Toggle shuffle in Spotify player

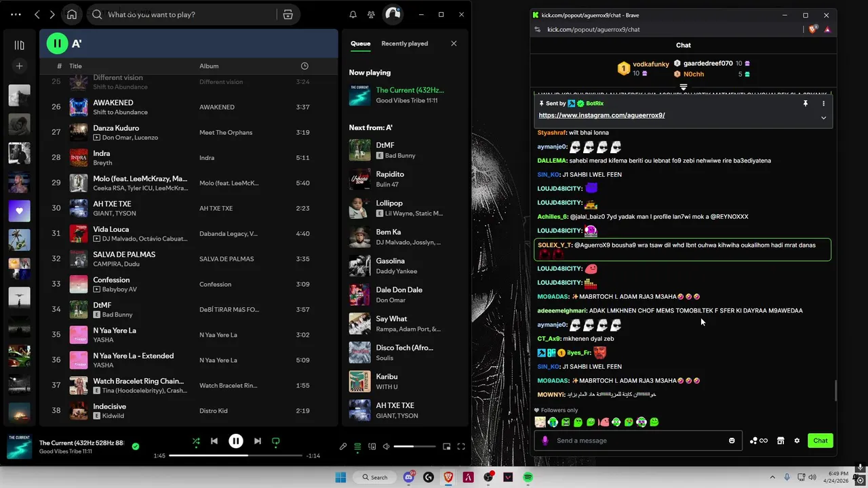coord(196,441)
